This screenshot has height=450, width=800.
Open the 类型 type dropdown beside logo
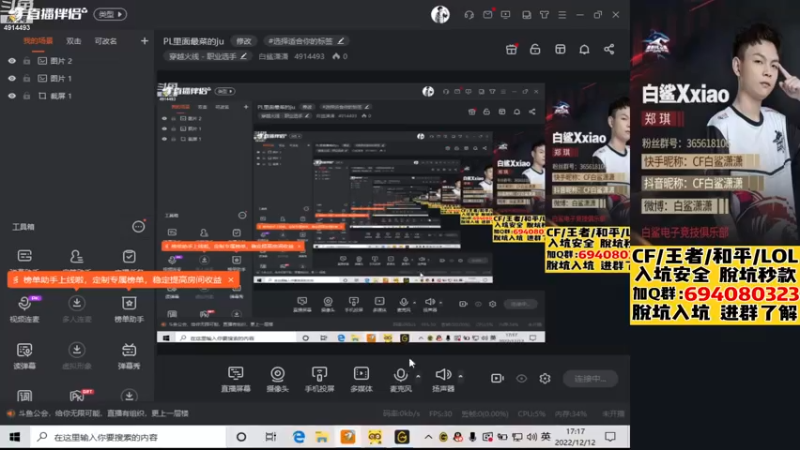110,14
